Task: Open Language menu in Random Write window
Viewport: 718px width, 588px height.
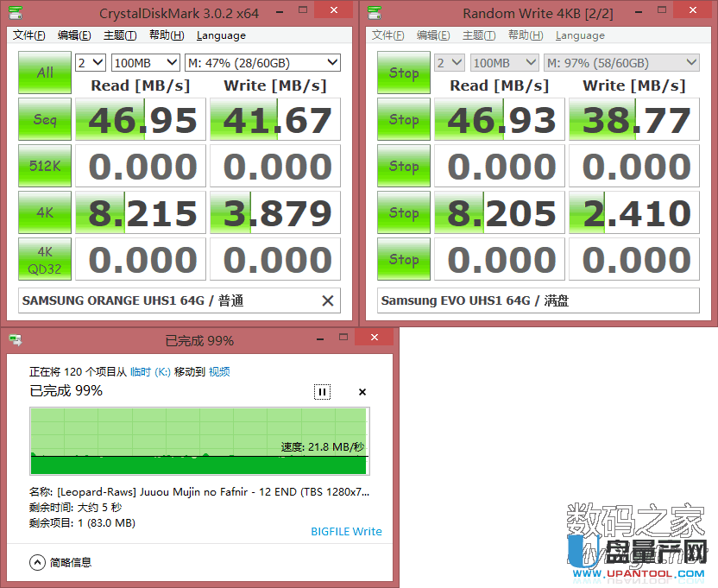Action: click(580, 35)
